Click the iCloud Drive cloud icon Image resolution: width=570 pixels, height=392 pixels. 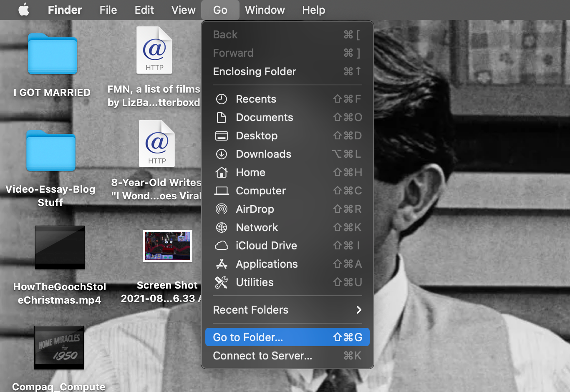coord(221,246)
